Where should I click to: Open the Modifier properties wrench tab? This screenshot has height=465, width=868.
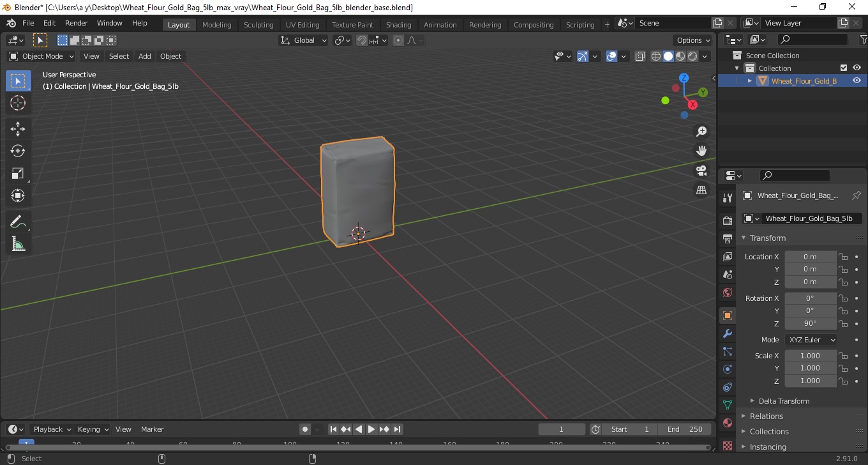pyautogui.click(x=728, y=333)
